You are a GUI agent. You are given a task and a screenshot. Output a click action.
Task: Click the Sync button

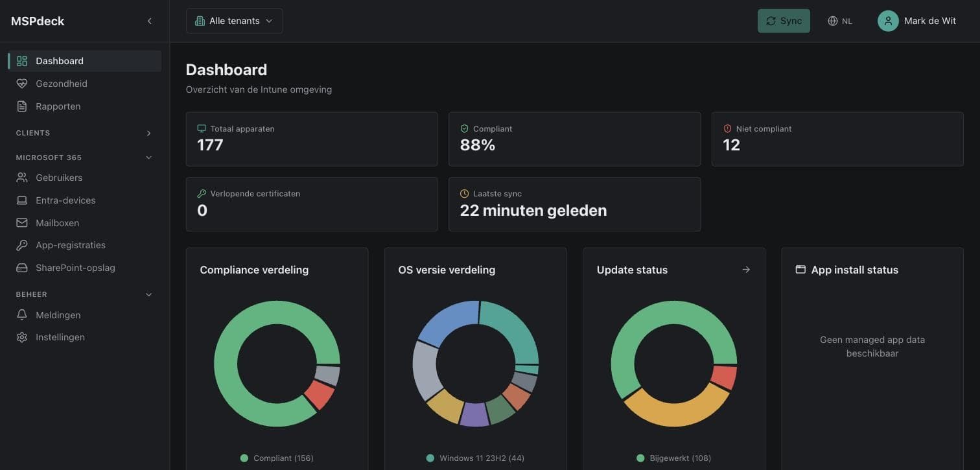coord(784,21)
